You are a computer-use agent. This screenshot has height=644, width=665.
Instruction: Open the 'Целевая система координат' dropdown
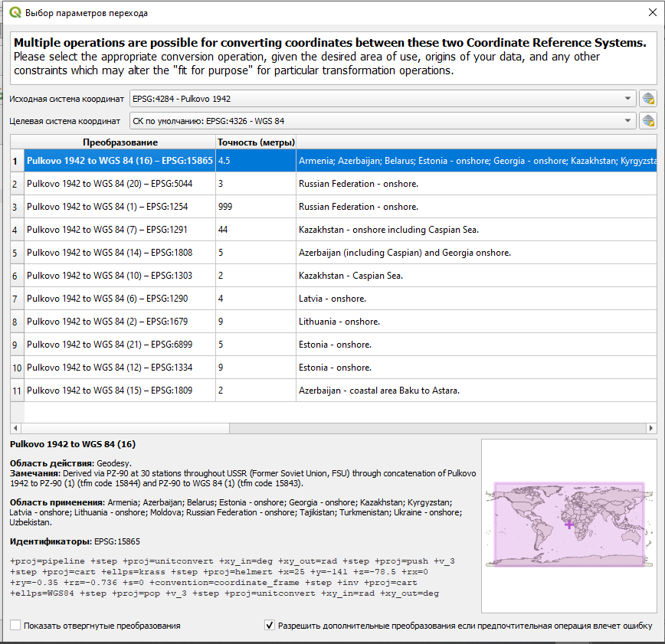(x=382, y=121)
